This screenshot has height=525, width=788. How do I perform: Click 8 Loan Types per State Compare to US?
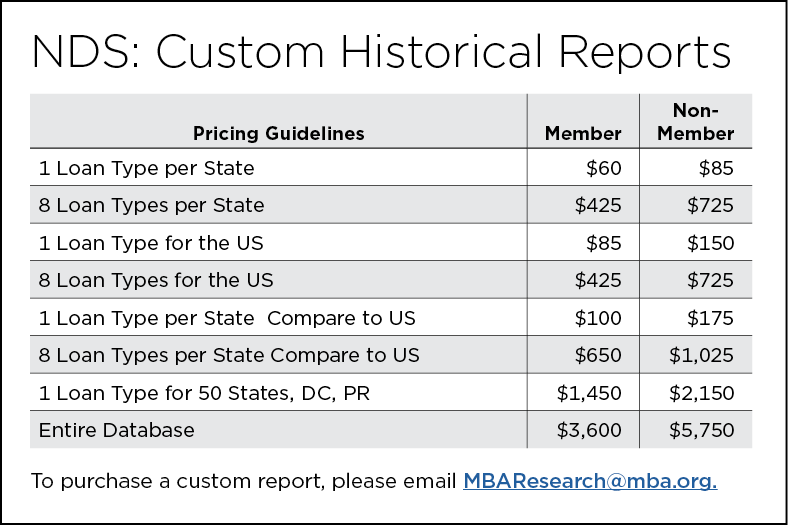229,355
